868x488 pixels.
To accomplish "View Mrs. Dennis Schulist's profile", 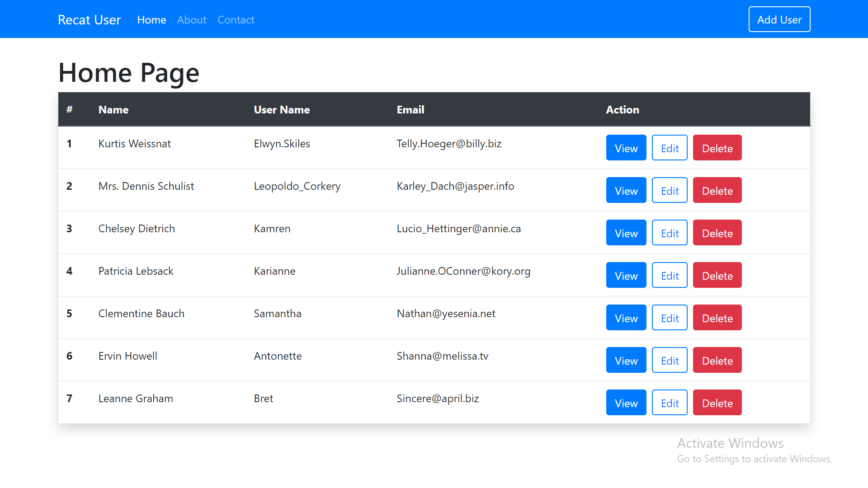I will click(626, 190).
